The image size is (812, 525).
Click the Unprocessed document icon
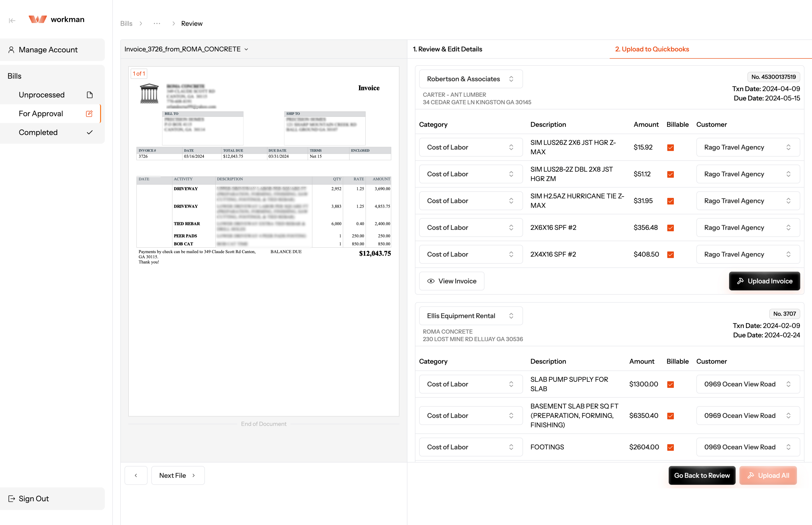[x=90, y=95]
